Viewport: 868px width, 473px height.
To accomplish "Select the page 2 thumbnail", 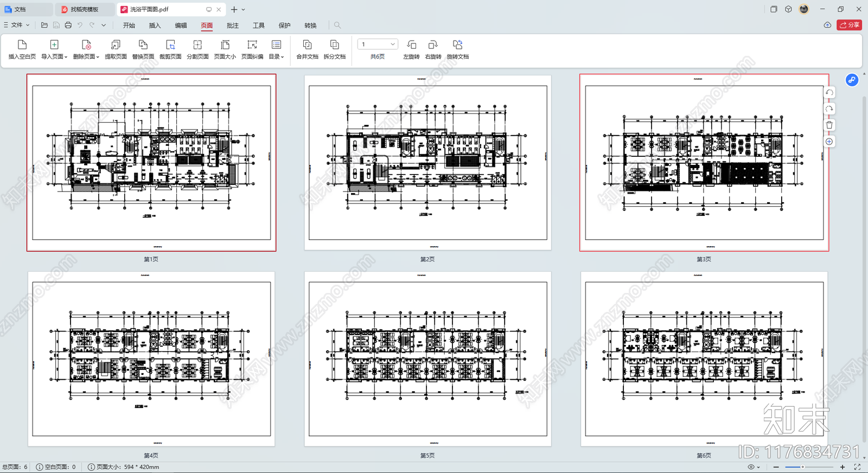I will (427, 163).
